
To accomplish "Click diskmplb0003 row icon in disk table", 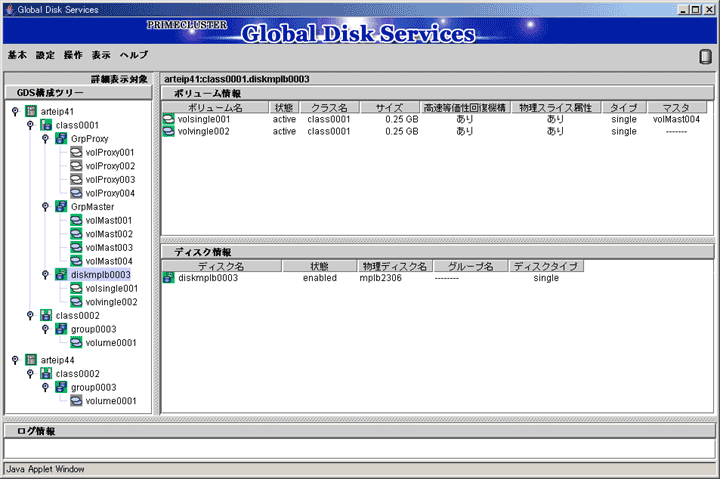I will pos(169,277).
